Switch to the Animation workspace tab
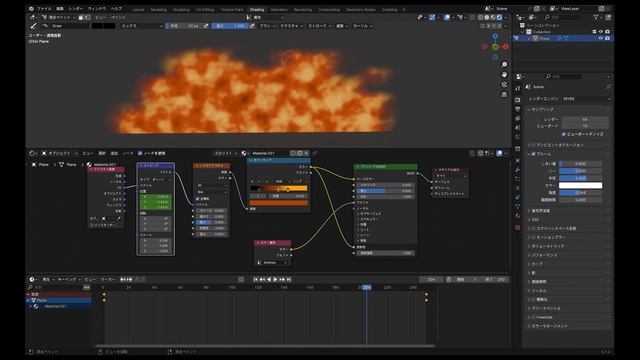Screen dimensions: 640x360 (x=279, y=9)
